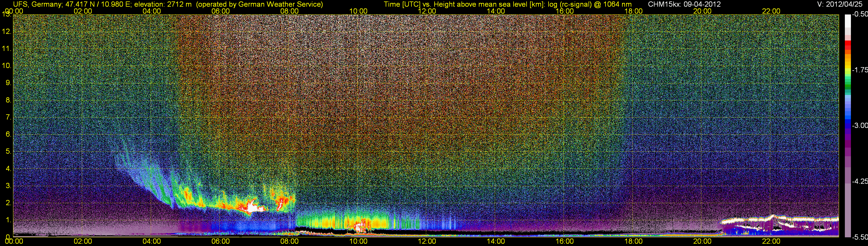
Task: Click the '7.' km height axis label
Action: tap(9, 117)
